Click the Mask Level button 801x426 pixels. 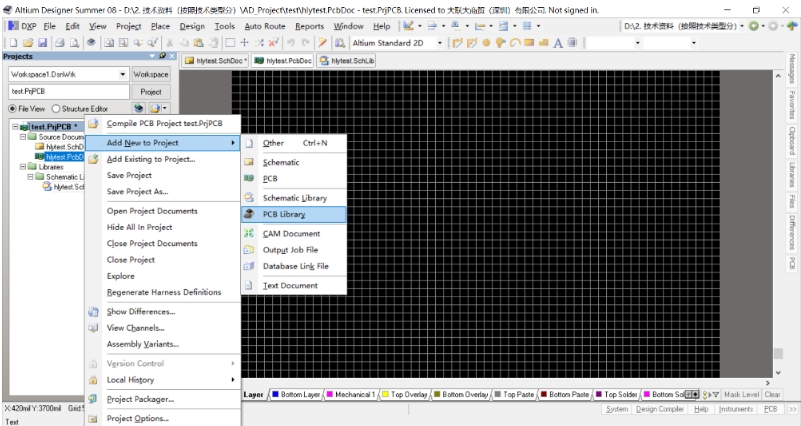coord(741,394)
